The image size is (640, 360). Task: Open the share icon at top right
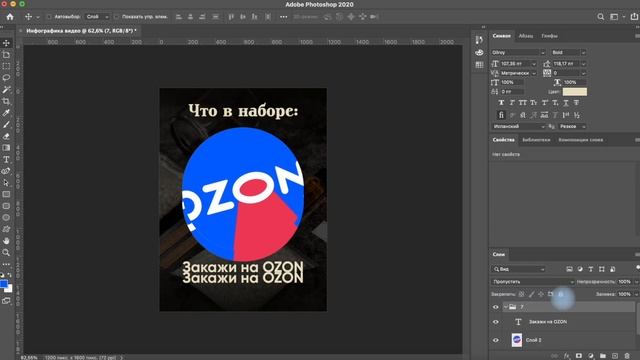[634, 17]
